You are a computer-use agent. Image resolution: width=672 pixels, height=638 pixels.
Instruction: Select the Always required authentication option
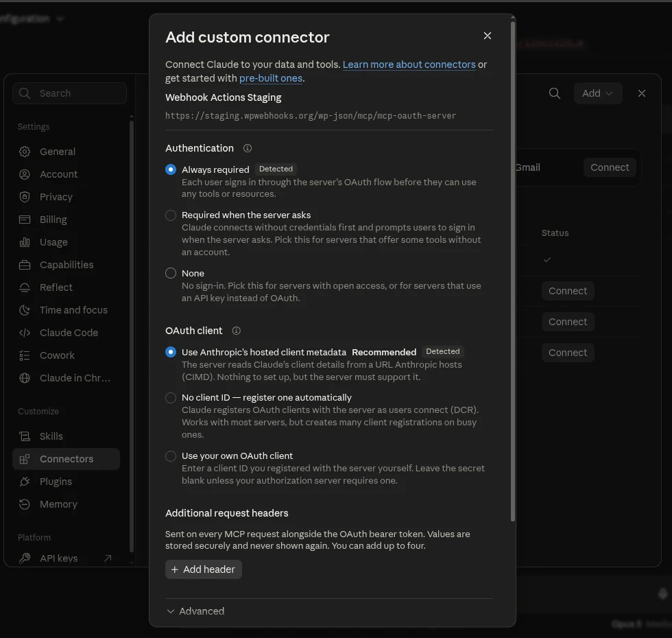[x=171, y=170]
